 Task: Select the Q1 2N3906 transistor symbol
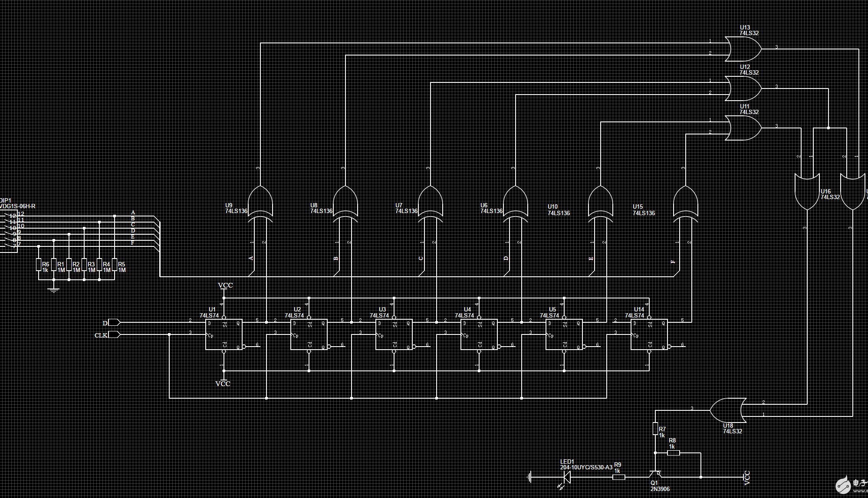(x=655, y=474)
